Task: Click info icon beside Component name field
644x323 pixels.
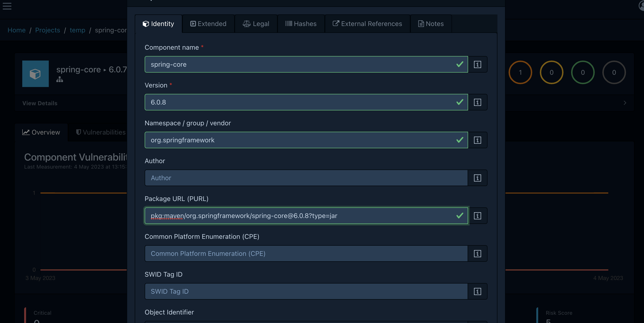Action: 477,64
